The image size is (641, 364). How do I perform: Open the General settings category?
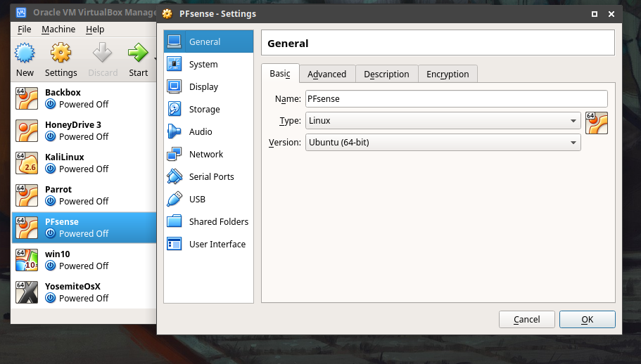(x=208, y=41)
